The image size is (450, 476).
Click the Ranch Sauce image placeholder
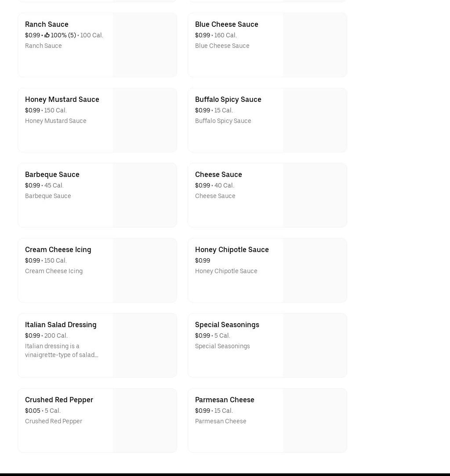click(x=145, y=45)
